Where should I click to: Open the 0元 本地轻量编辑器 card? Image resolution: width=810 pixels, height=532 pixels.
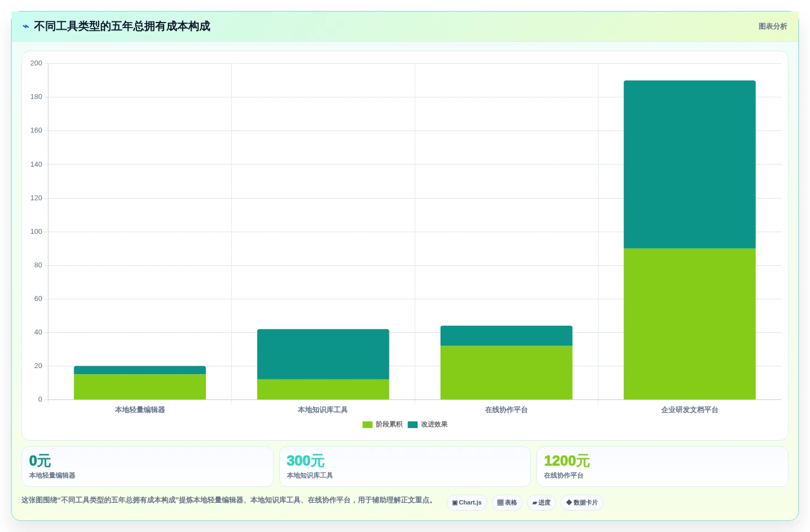click(x=148, y=467)
